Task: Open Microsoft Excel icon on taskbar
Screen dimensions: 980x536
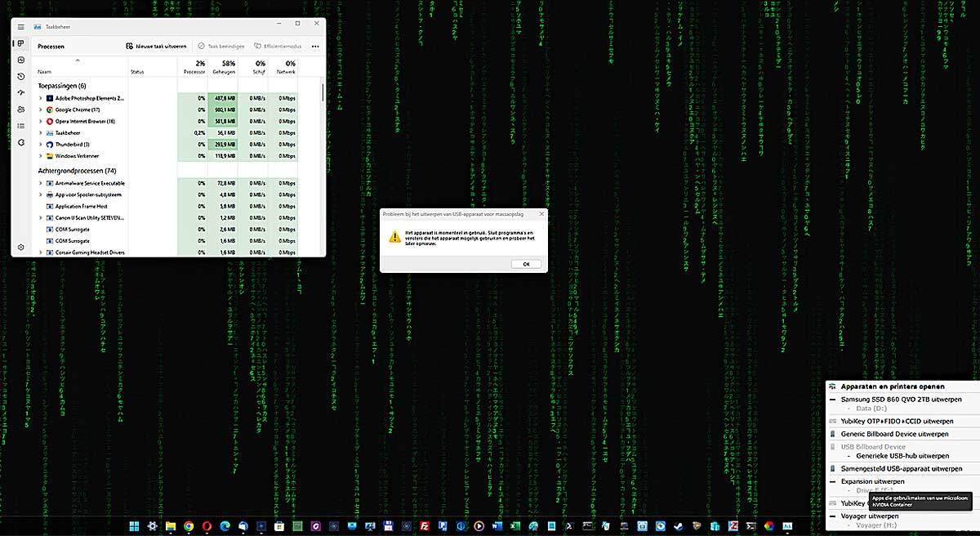Action: coord(515,525)
